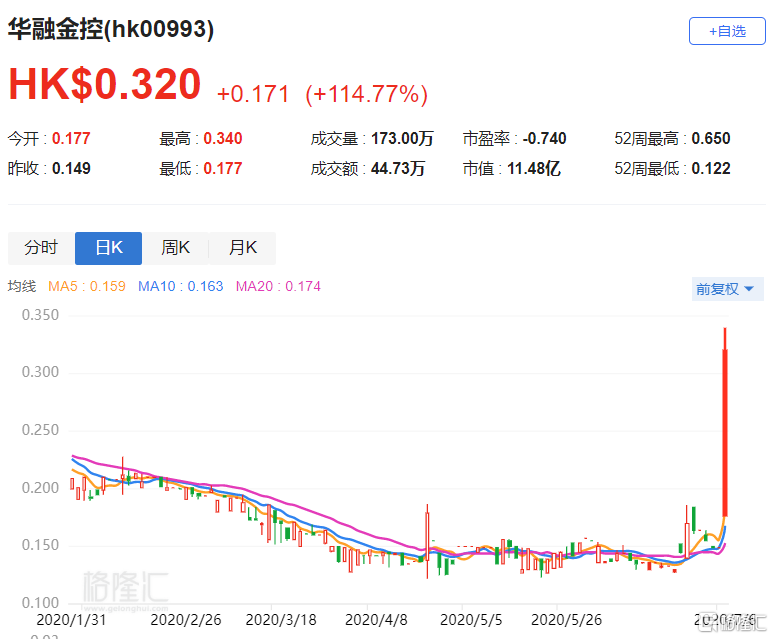Expand the 前复权 adjustment dropdown
The image size is (773, 639).
tap(724, 288)
